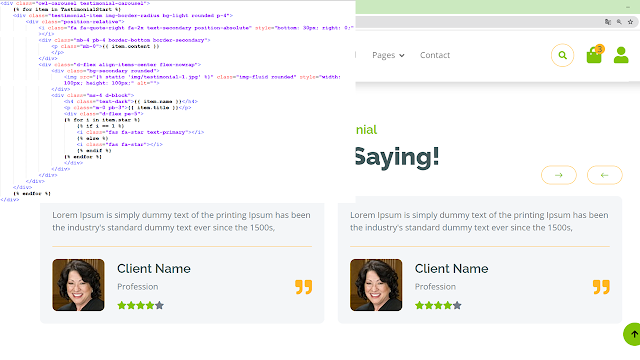The image size is (640, 360).
Task: Click the quote mark icon in second testimonial card
Action: (601, 287)
